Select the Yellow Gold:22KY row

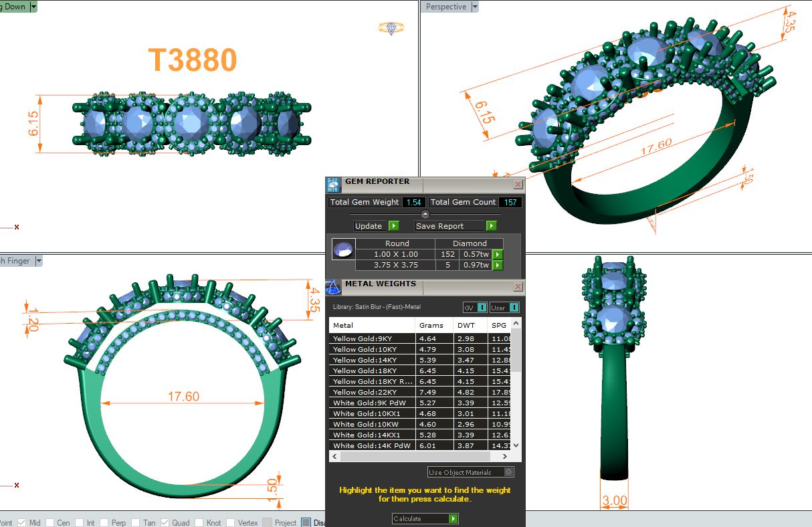click(x=420, y=392)
